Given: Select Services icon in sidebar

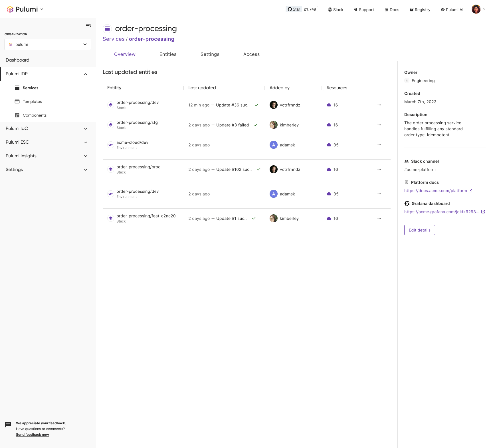Looking at the screenshot, I should (x=17, y=88).
